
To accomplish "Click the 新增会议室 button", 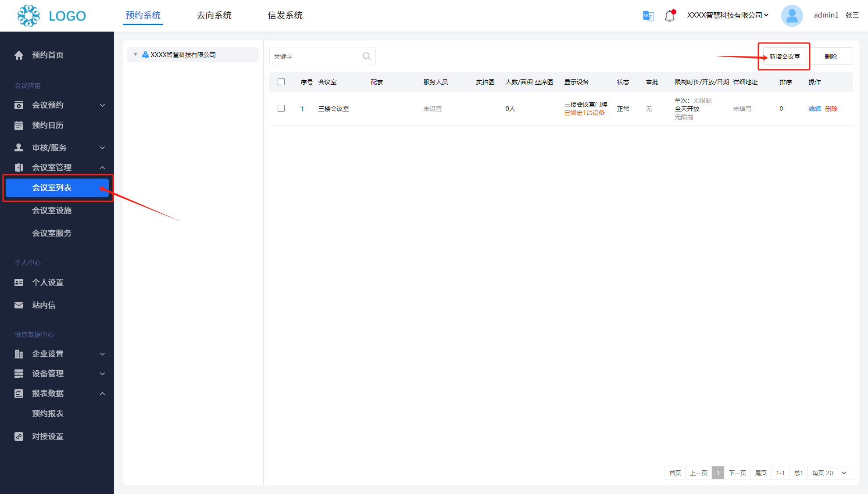I will [785, 57].
